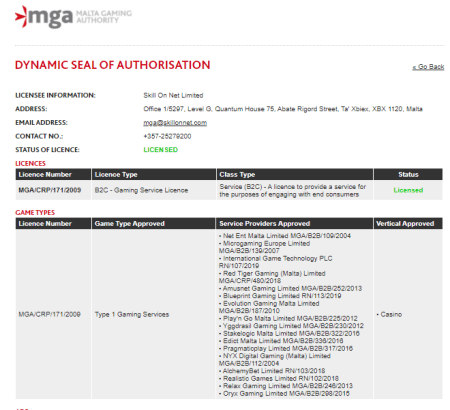Select International Game Technology PLC entry

click(x=276, y=262)
